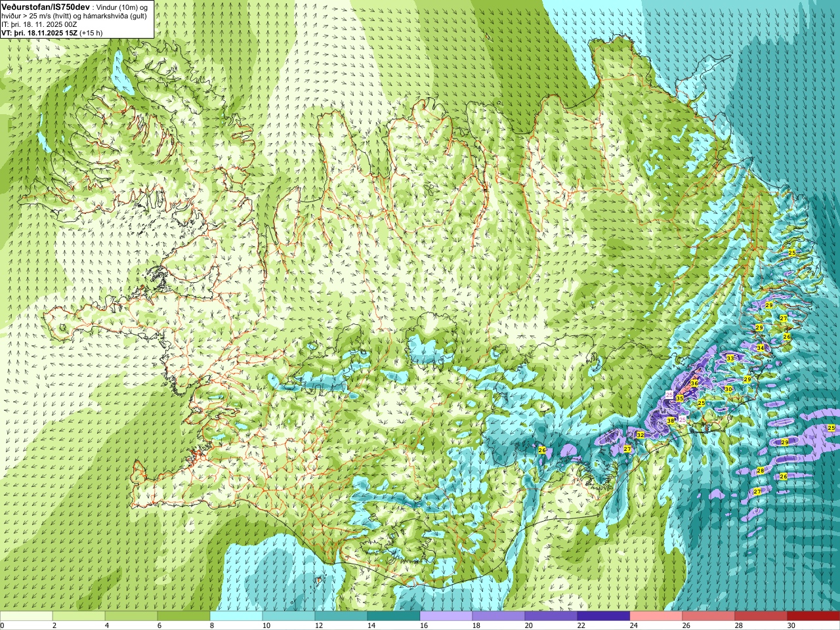Viewport: 840px width, 630px height.
Task: Select the 28–30 m/s red legend swatch
Action: tap(761, 616)
